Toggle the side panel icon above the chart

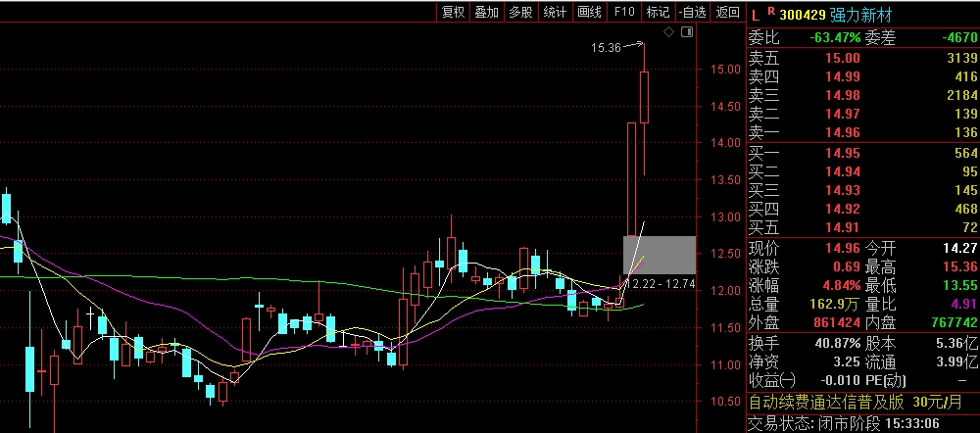[x=686, y=32]
